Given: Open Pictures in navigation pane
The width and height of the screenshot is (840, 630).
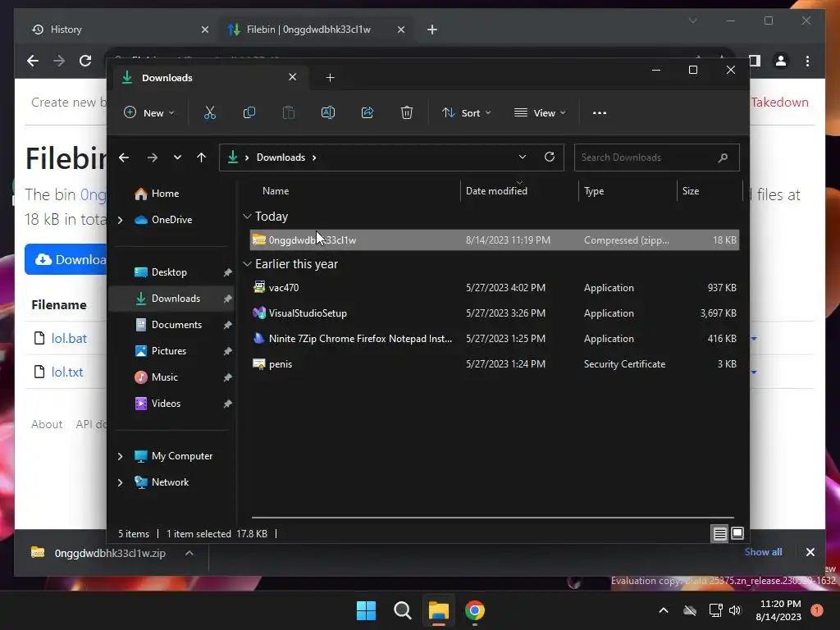Looking at the screenshot, I should click(x=169, y=351).
